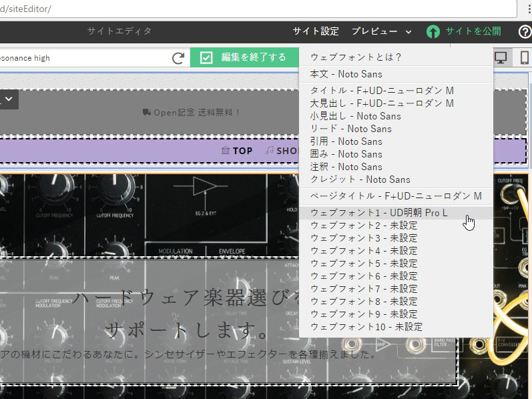Click 編集を終了する button
The image size is (532, 399).
click(x=244, y=57)
